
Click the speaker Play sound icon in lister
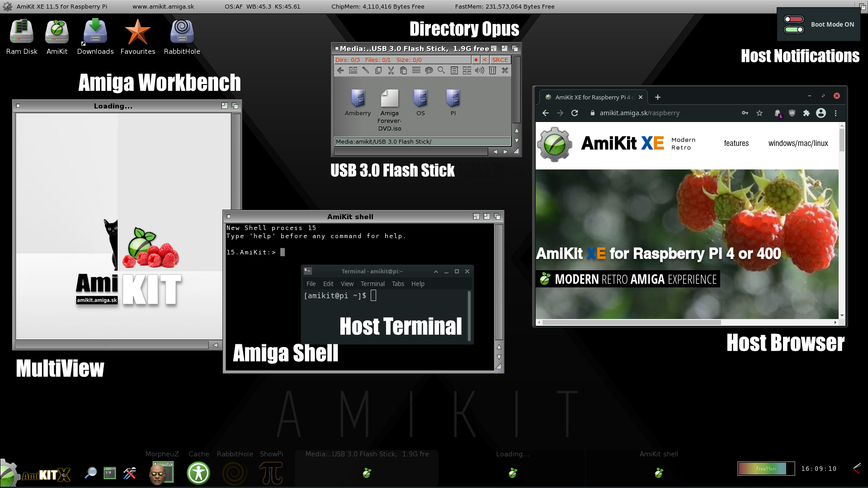click(480, 70)
